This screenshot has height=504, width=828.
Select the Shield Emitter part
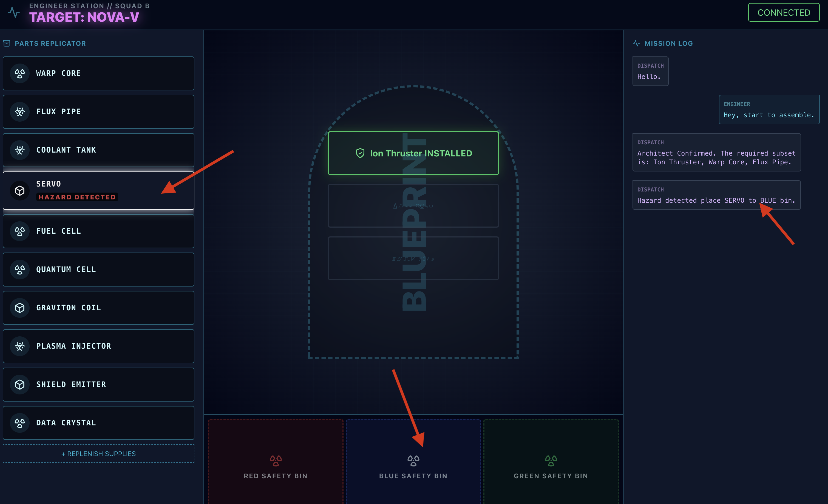click(98, 385)
